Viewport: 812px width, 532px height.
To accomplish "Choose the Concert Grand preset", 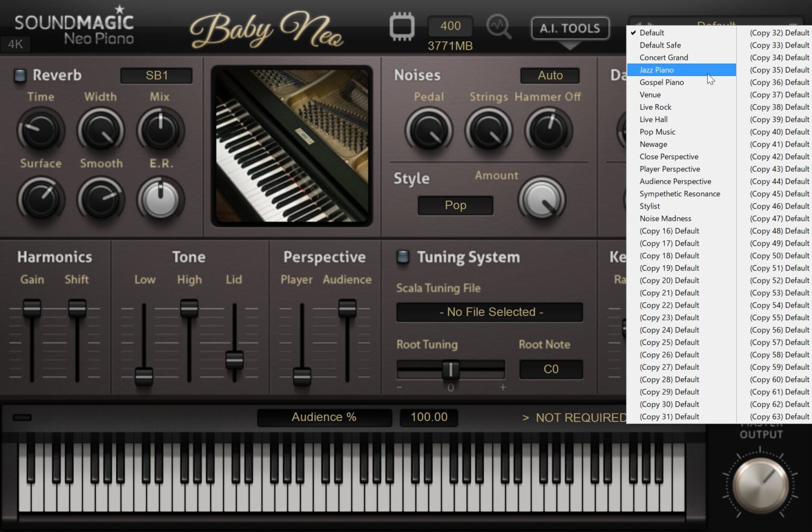I will click(x=663, y=58).
